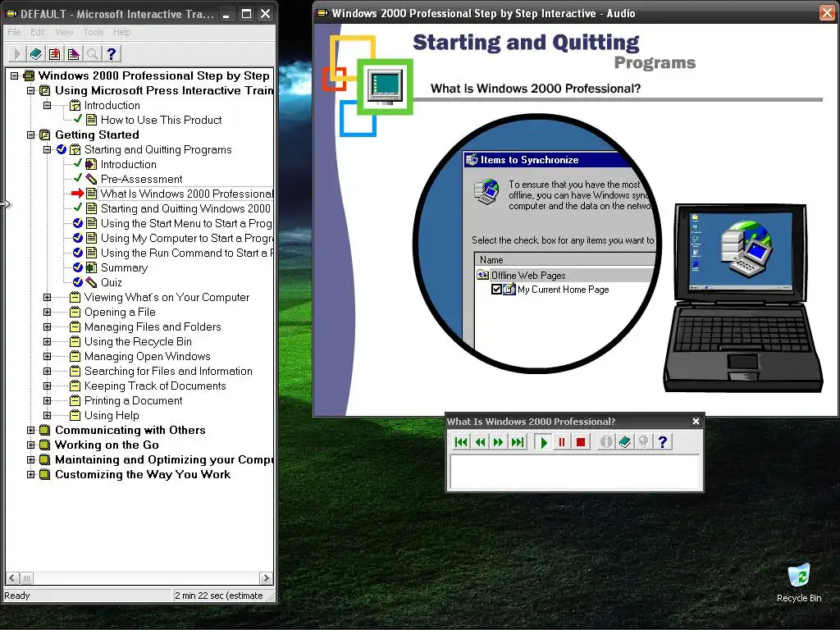This screenshot has height=630, width=840.
Task: Select the Summary topic
Action: (125, 268)
